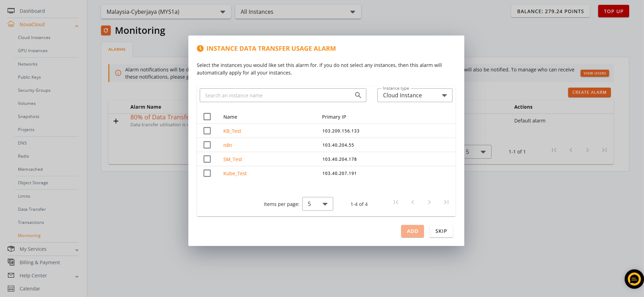
Task: Open Data Transfer in sidebar
Action: [x=32, y=209]
